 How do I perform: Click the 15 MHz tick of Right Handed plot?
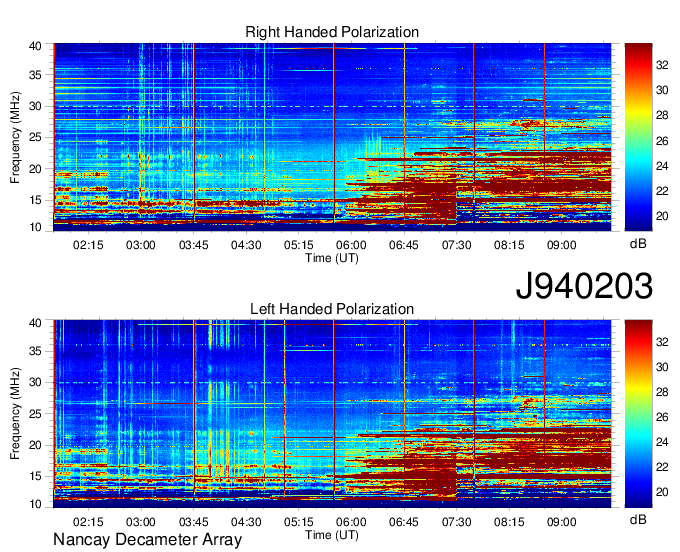coord(35,200)
